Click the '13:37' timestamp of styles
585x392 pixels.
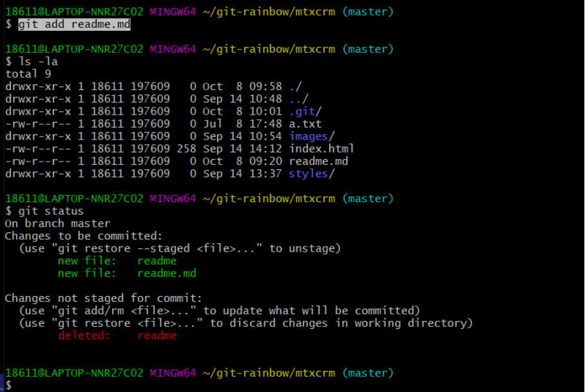click(265, 174)
